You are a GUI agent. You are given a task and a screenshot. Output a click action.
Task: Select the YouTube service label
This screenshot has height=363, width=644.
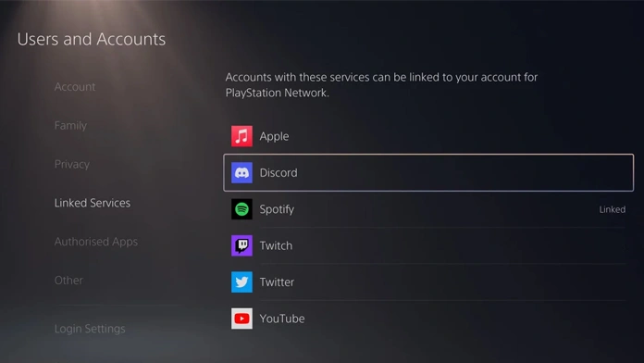click(x=282, y=319)
